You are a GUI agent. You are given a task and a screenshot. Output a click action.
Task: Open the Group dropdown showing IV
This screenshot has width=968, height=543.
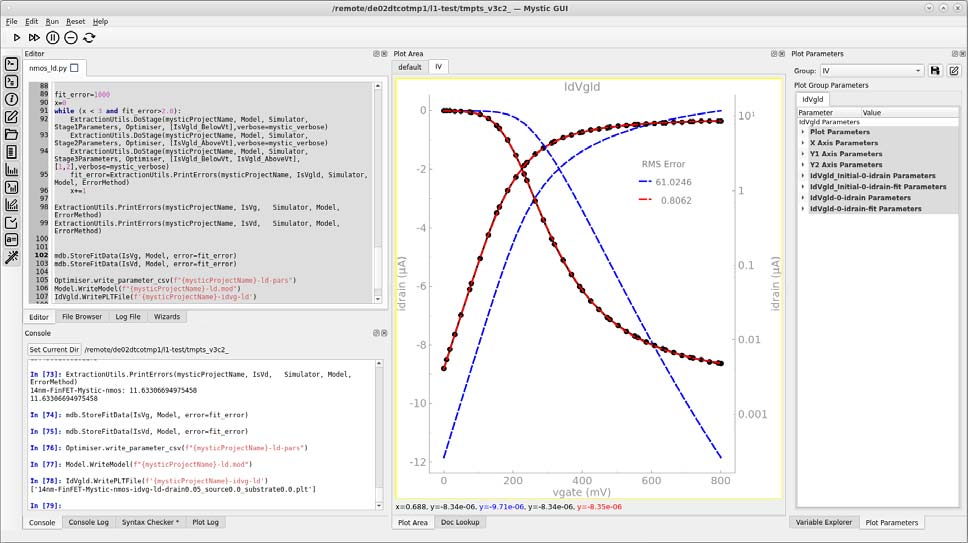tap(871, 71)
